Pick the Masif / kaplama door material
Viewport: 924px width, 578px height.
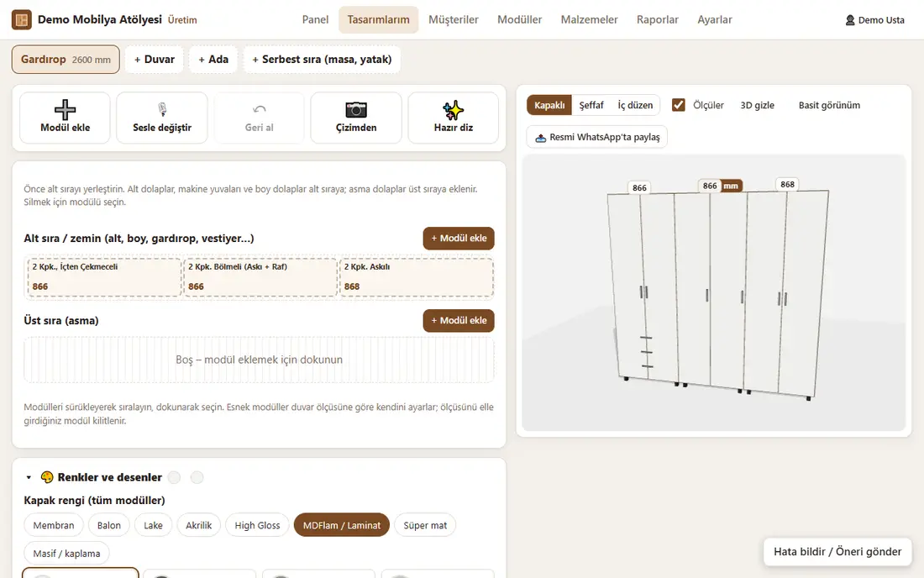66,554
